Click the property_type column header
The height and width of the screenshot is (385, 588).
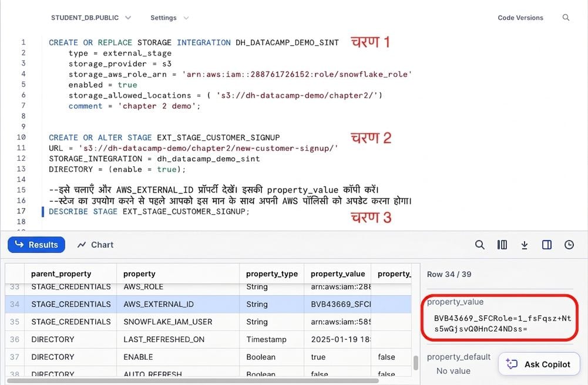click(272, 273)
